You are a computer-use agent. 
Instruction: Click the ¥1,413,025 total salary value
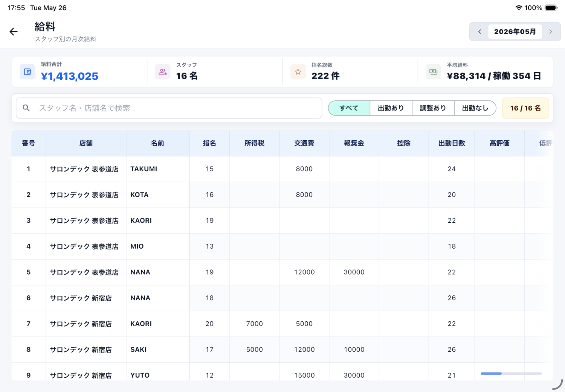(x=70, y=76)
